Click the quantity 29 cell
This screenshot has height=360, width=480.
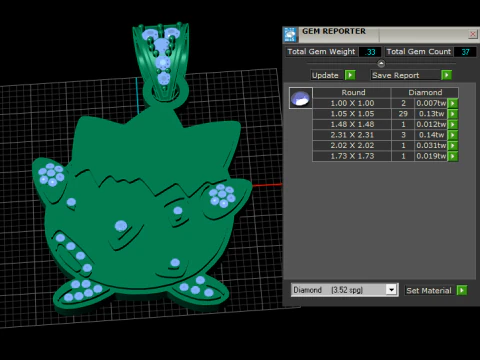click(403, 114)
